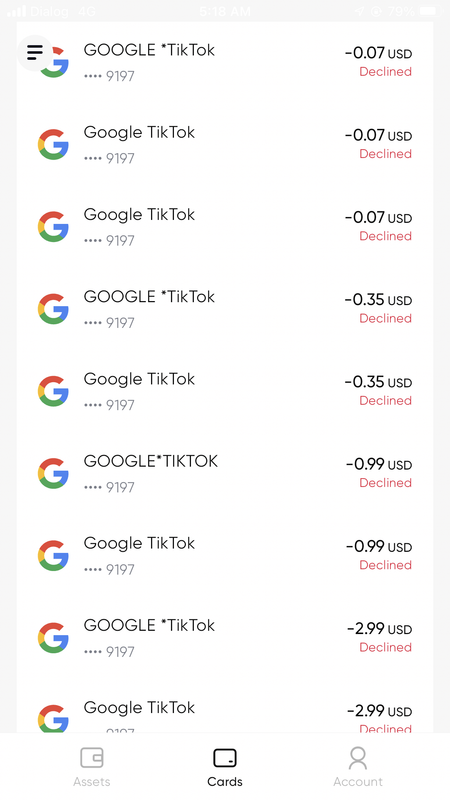Screen dimensions: 450x800
Task: Tap the Assets wallet icon
Action: click(92, 758)
